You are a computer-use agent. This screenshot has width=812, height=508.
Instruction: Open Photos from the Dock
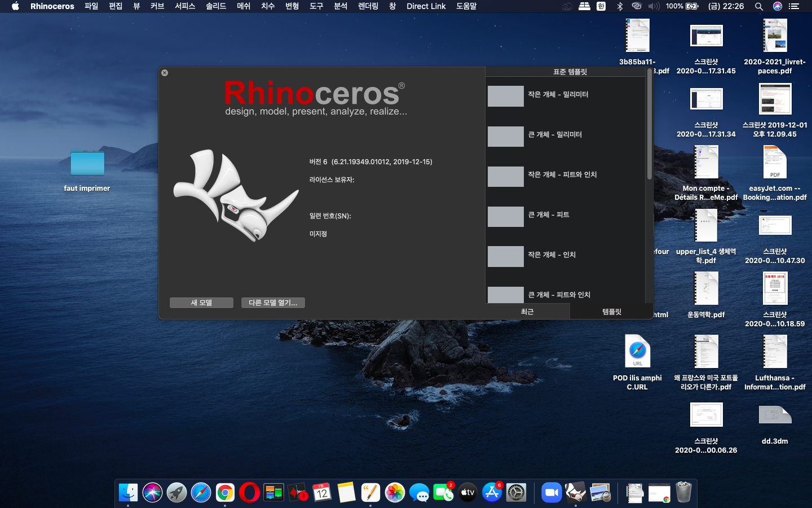coord(395,493)
